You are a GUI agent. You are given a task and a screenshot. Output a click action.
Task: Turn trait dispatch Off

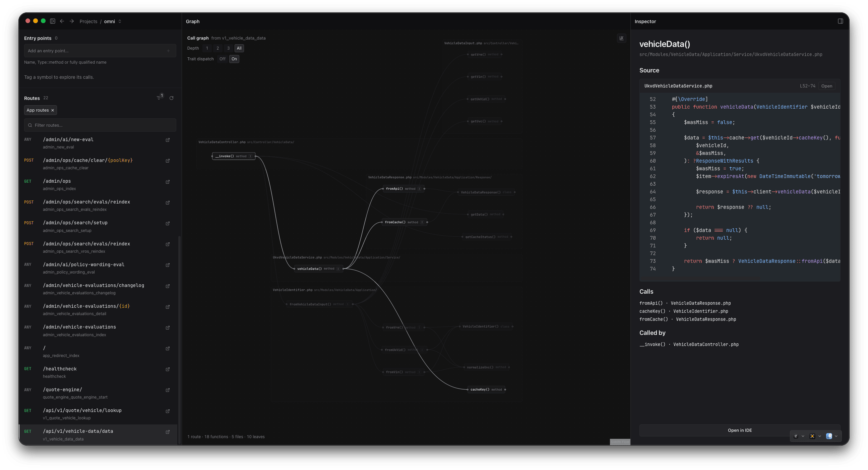(x=223, y=59)
